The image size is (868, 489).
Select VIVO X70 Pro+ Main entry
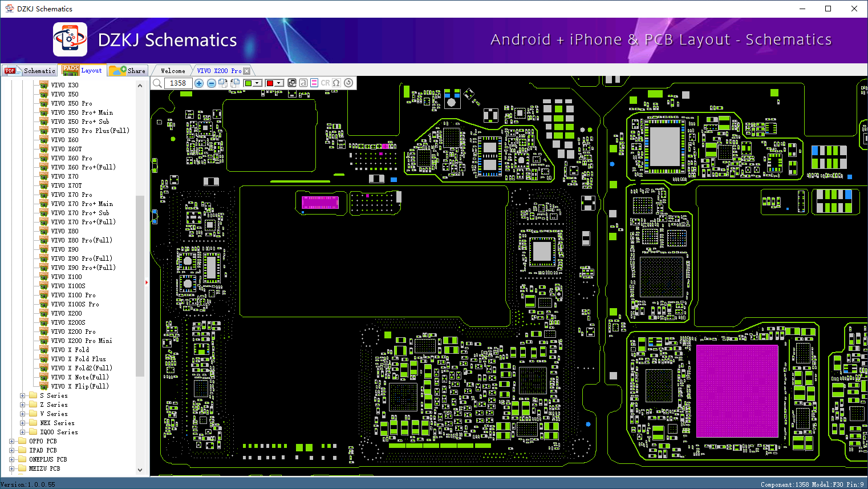(x=82, y=204)
